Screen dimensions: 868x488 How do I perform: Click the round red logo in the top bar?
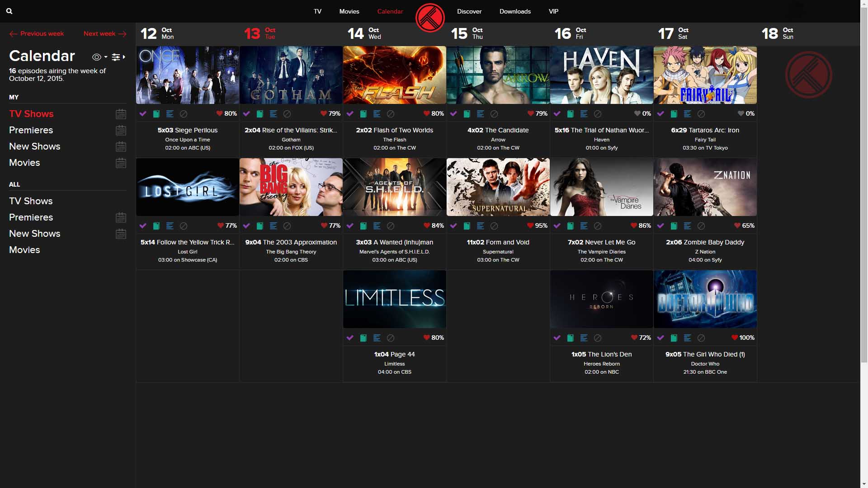(x=430, y=18)
